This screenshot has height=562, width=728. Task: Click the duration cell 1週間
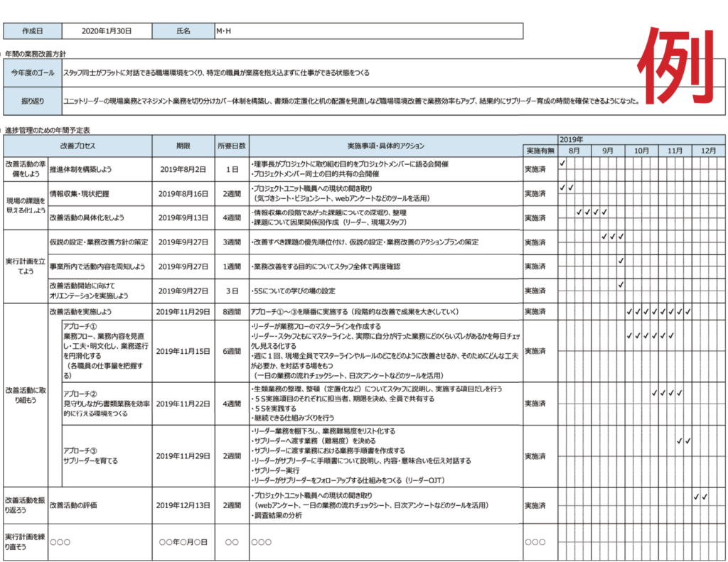[232, 266]
